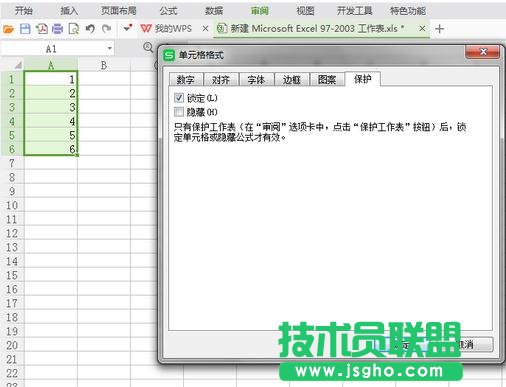
Task: Click the Print Preview icon
Action: point(74,29)
